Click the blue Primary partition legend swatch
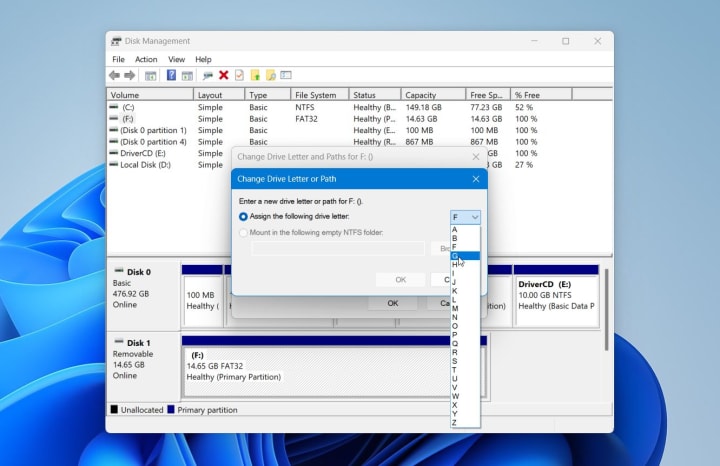 171,409
